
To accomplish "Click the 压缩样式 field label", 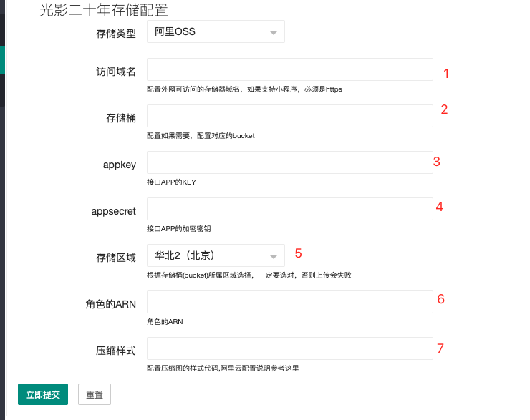I will (116, 351).
